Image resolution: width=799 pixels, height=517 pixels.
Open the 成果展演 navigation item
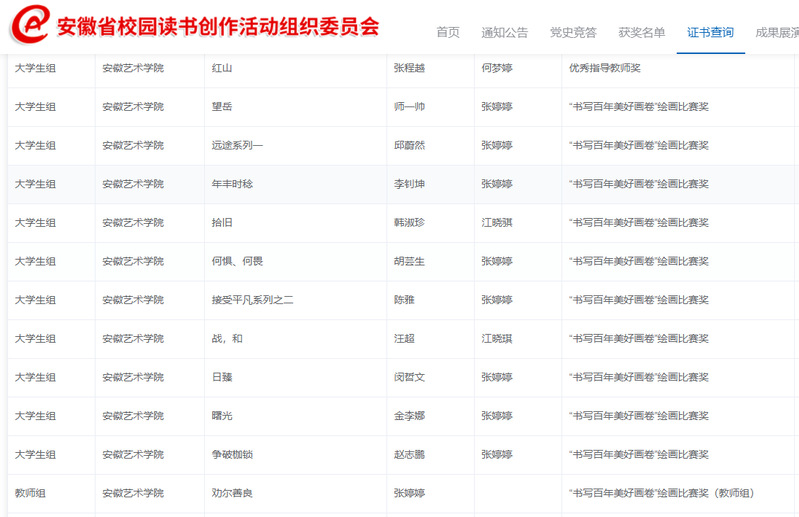(776, 32)
